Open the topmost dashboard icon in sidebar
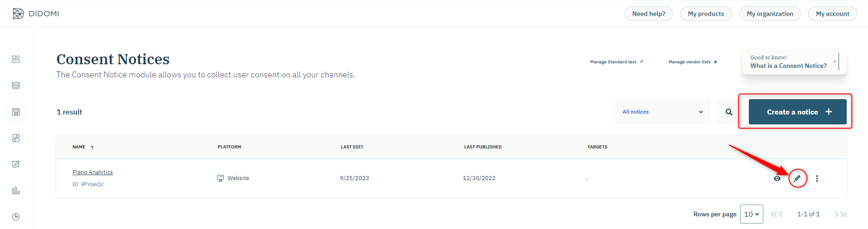868x229 pixels. click(16, 59)
